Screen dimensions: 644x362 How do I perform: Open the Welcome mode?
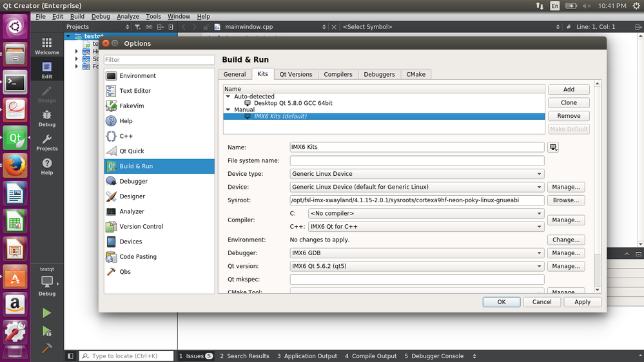pyautogui.click(x=47, y=46)
